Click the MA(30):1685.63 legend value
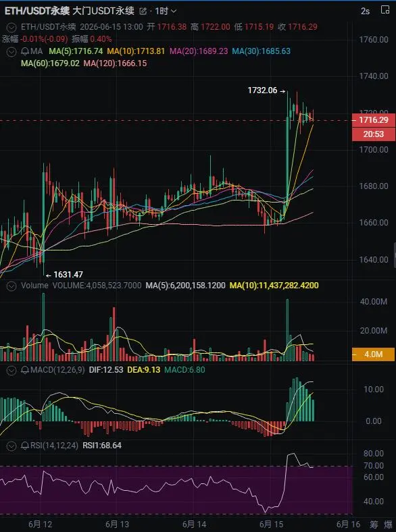This screenshot has width=396, height=532. [261, 51]
